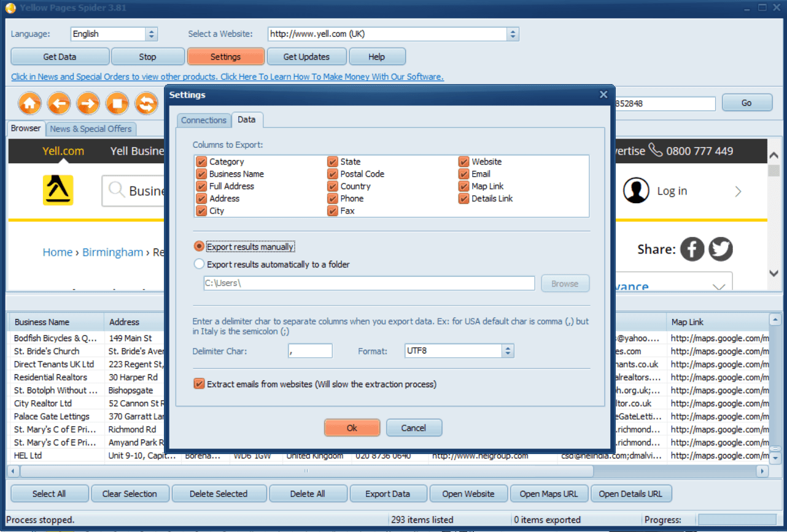Share on Facebook icon

692,249
